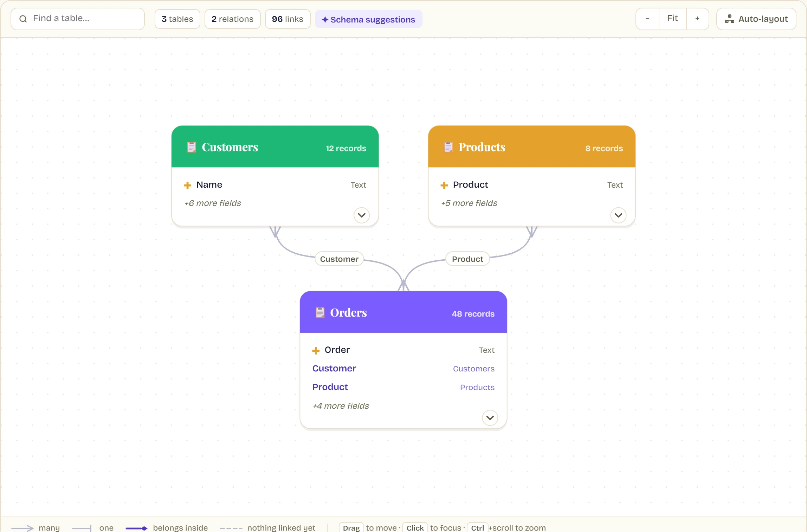Click the Customers table clipboard icon
The height and width of the screenshot is (532, 807).
(192, 147)
